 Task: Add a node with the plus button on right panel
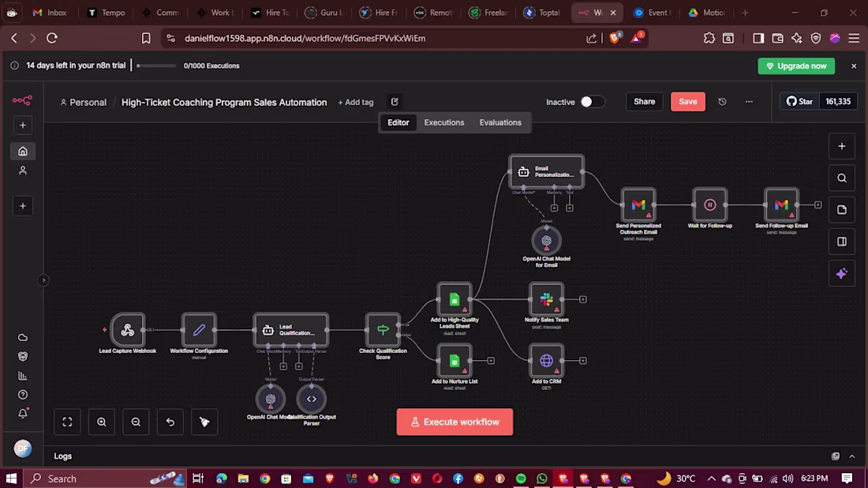(841, 146)
